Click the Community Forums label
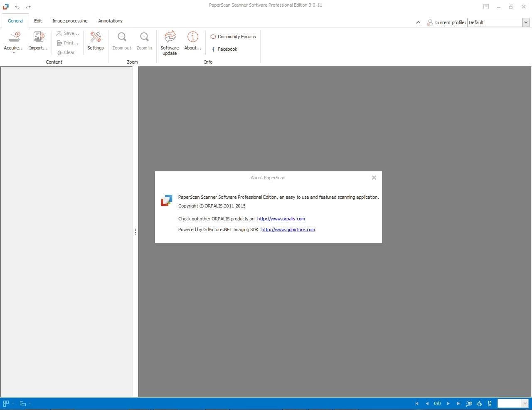Screen dimensions: 532x410 (x=237, y=37)
